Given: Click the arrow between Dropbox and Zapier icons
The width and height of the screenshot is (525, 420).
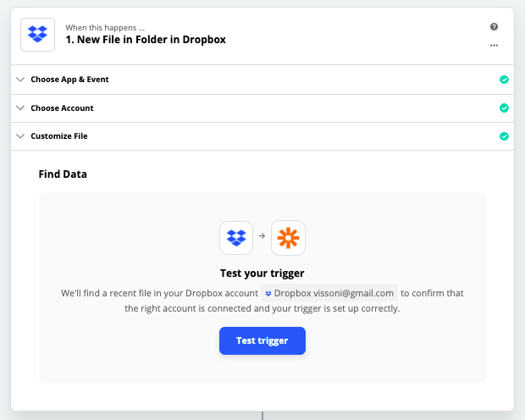Looking at the screenshot, I should (262, 236).
